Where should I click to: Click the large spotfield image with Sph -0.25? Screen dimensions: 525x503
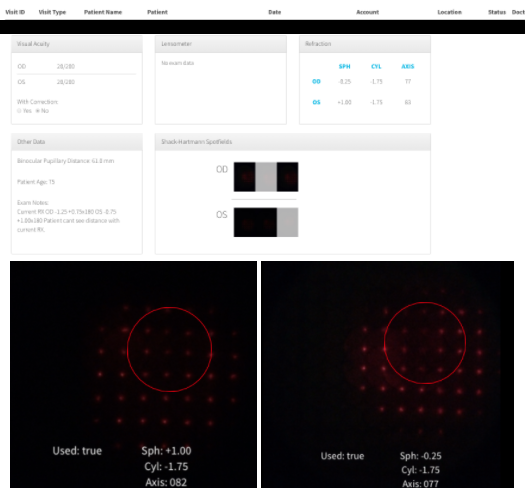click(387, 374)
